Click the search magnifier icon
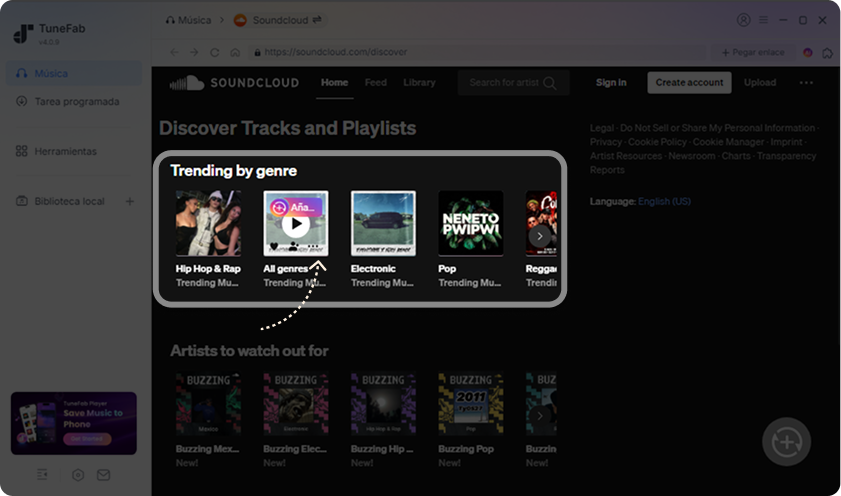Viewport: 841px width, 496px height. pyautogui.click(x=550, y=83)
